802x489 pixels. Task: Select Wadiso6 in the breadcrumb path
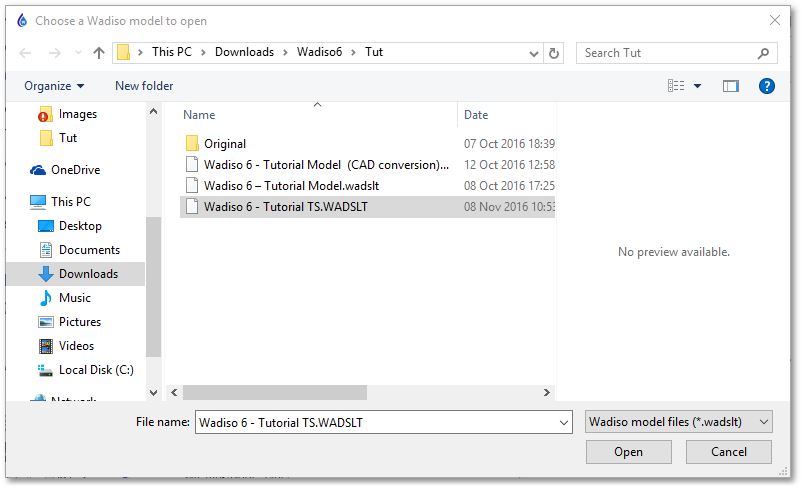(x=319, y=52)
